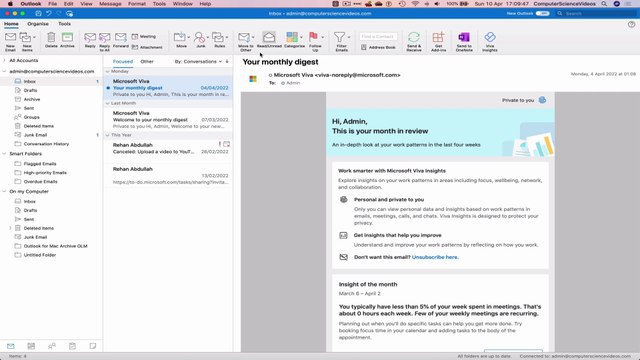Screen dimensions: 640x360
Task: Select the Tools ribbon tab
Action: click(64, 24)
